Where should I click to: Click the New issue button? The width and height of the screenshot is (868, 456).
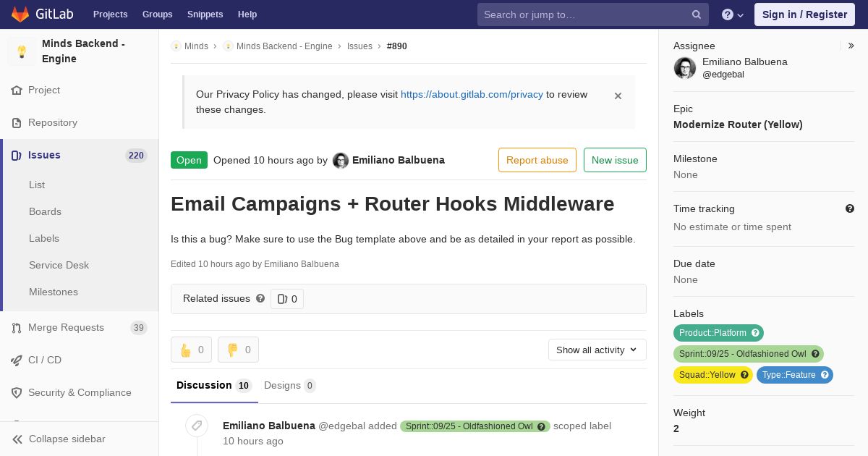615,160
